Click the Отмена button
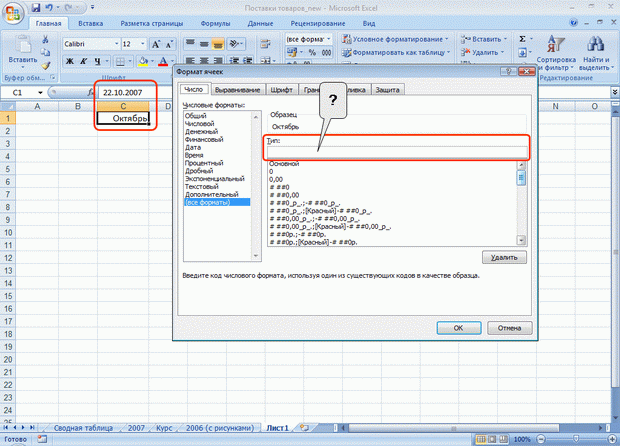This screenshot has height=446, width=620. tap(509, 328)
